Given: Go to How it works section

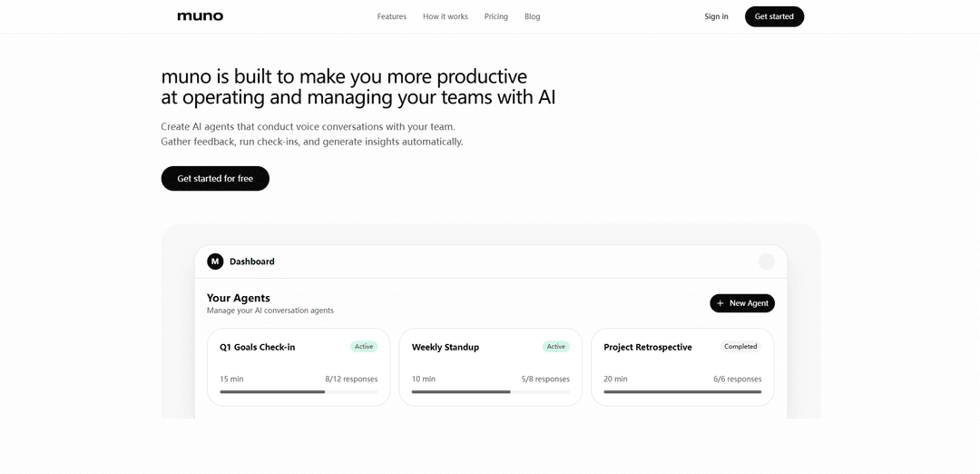Looking at the screenshot, I should point(446,16).
